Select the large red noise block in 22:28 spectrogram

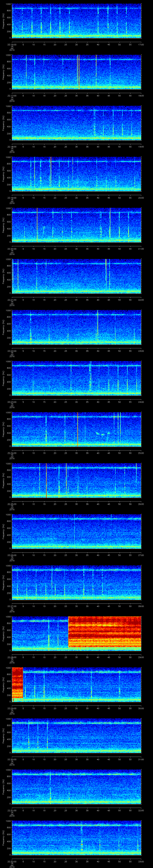click(105, 632)
